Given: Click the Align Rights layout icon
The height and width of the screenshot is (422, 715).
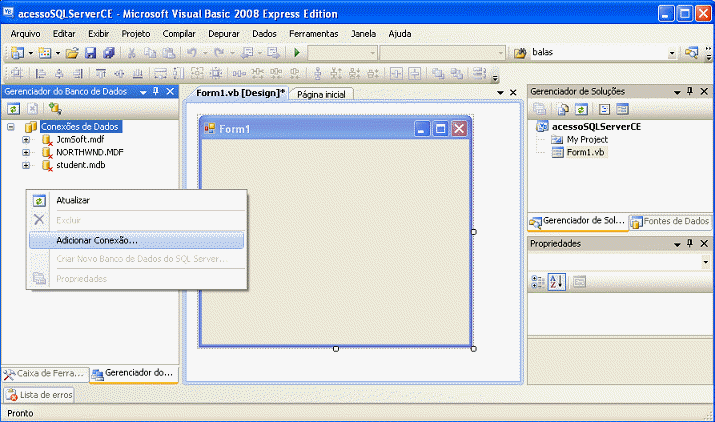Looking at the screenshot, I should [78, 73].
